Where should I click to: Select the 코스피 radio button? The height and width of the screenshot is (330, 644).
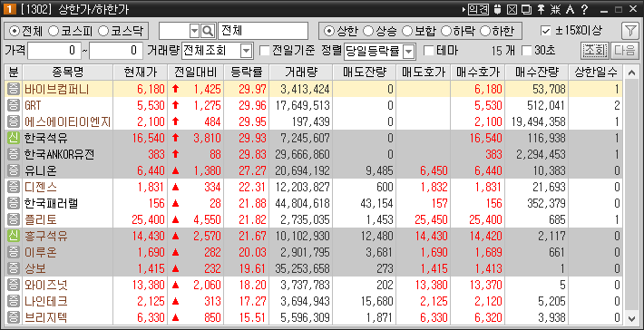point(54,31)
